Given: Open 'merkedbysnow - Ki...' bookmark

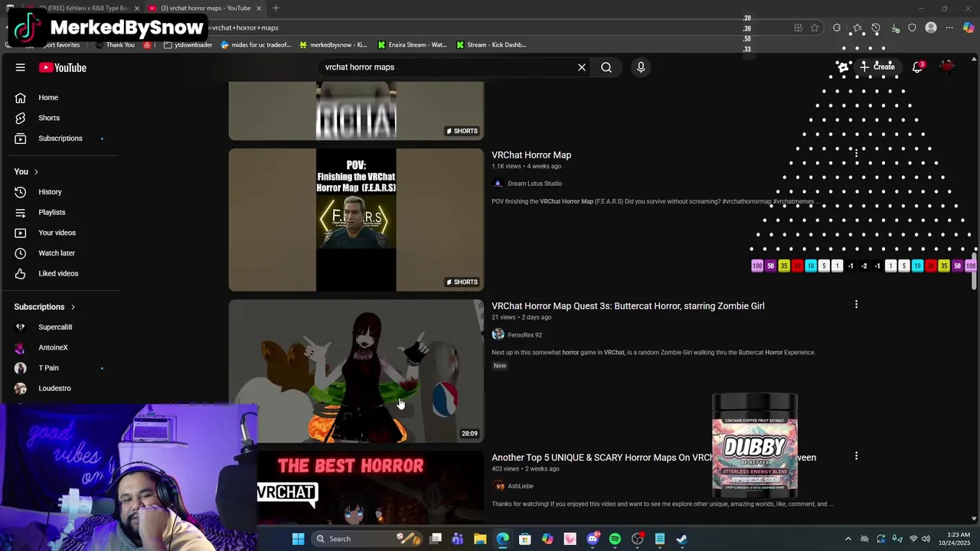Looking at the screenshot, I should pyautogui.click(x=333, y=45).
